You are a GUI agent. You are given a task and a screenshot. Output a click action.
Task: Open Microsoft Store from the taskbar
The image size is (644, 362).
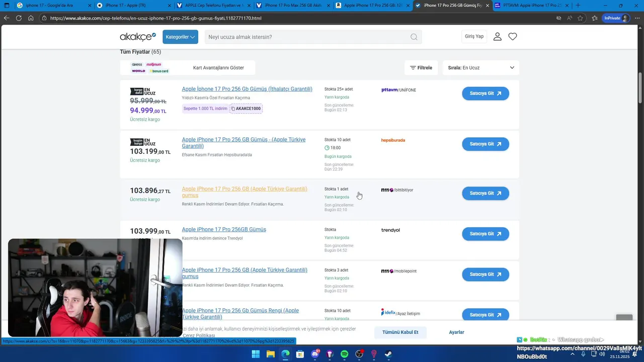[300, 354]
